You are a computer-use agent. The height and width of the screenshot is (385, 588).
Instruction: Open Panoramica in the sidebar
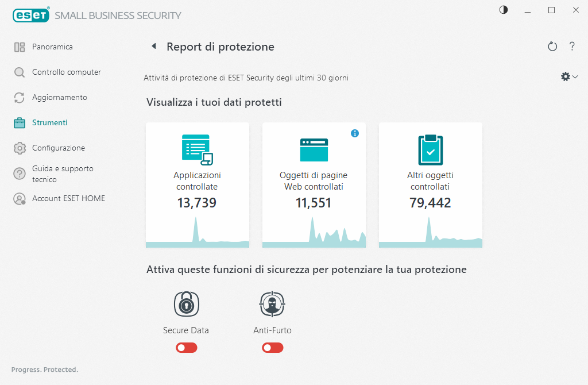[x=52, y=47]
